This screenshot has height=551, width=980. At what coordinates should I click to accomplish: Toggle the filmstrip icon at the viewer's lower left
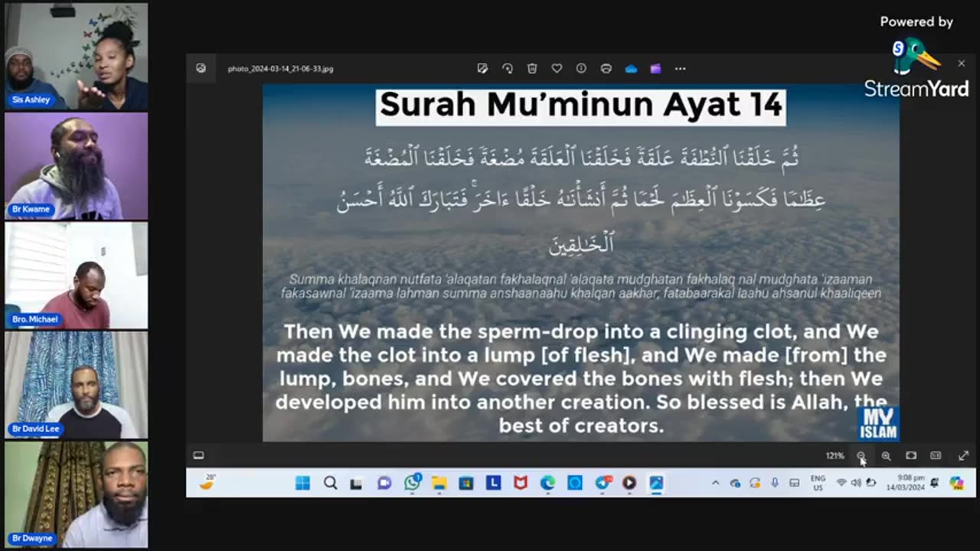tap(199, 455)
